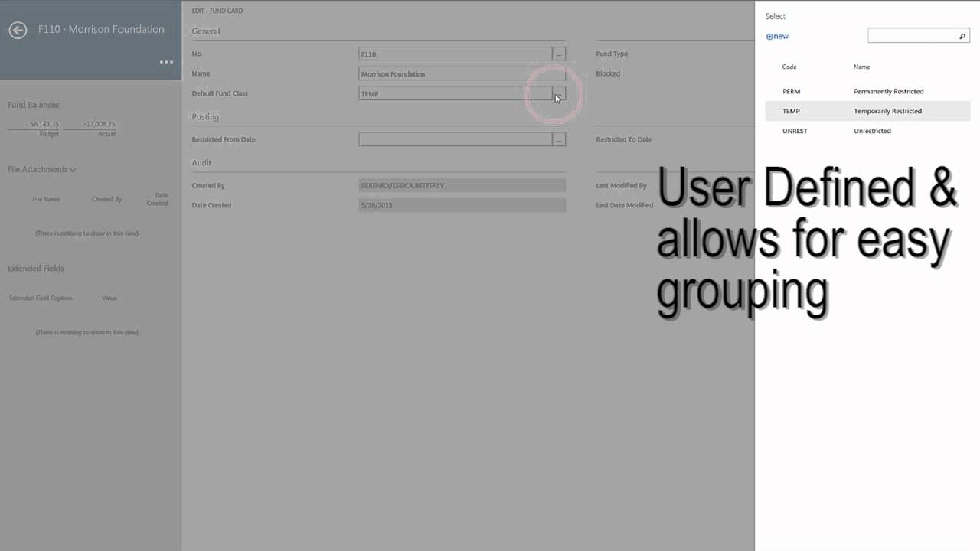The height and width of the screenshot is (551, 980).
Task: Click the File Name column header
Action: (46, 199)
